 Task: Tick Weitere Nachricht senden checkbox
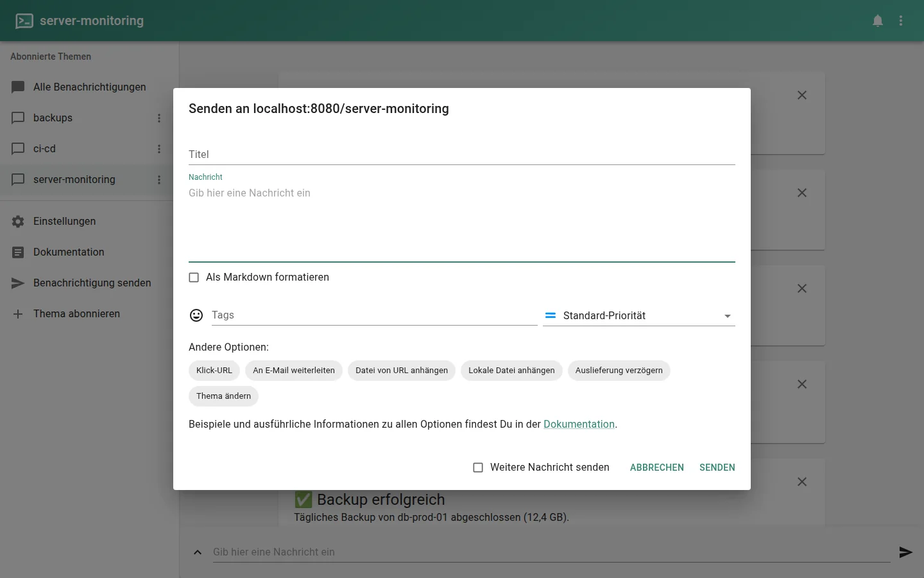[x=478, y=468]
